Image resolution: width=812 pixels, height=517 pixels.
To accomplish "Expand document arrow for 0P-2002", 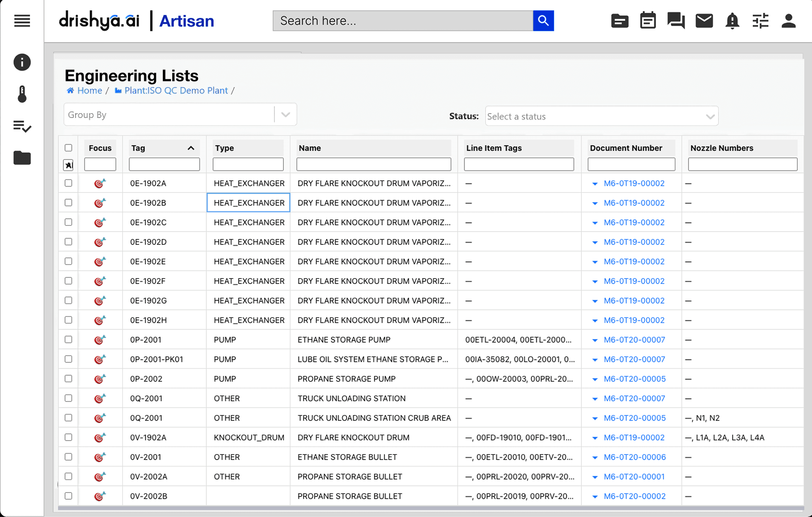I will [x=595, y=379].
